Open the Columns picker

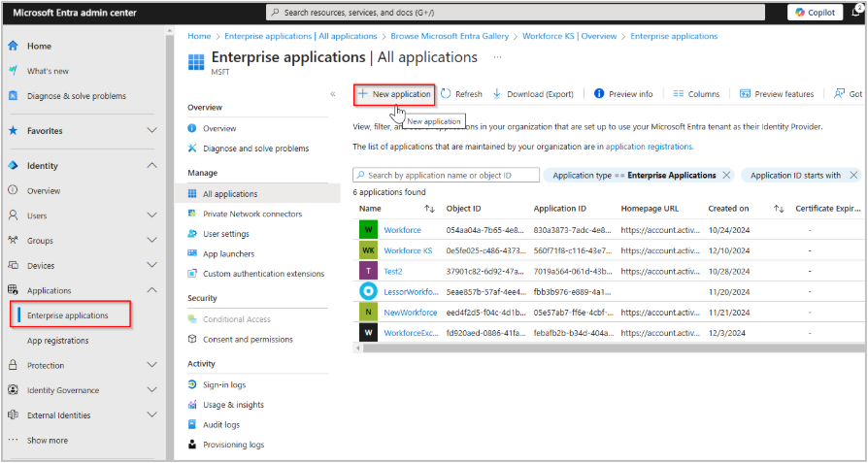point(696,94)
